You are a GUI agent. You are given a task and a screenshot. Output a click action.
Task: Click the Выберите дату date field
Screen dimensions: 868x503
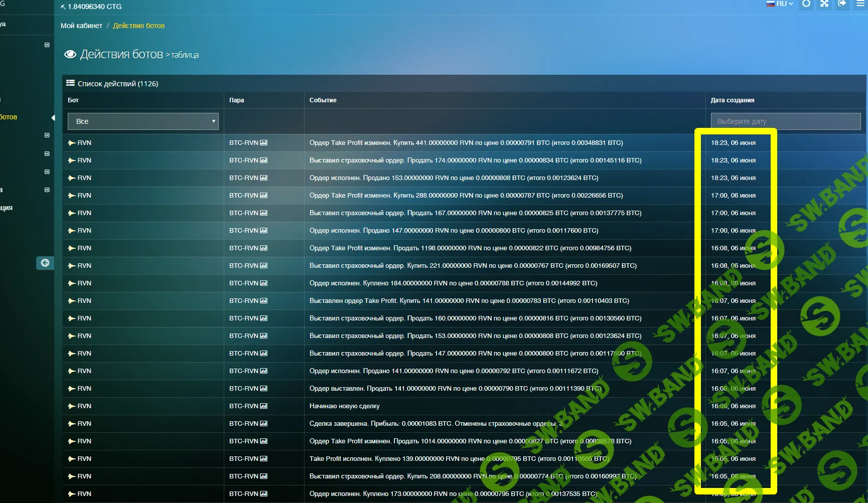click(x=785, y=121)
